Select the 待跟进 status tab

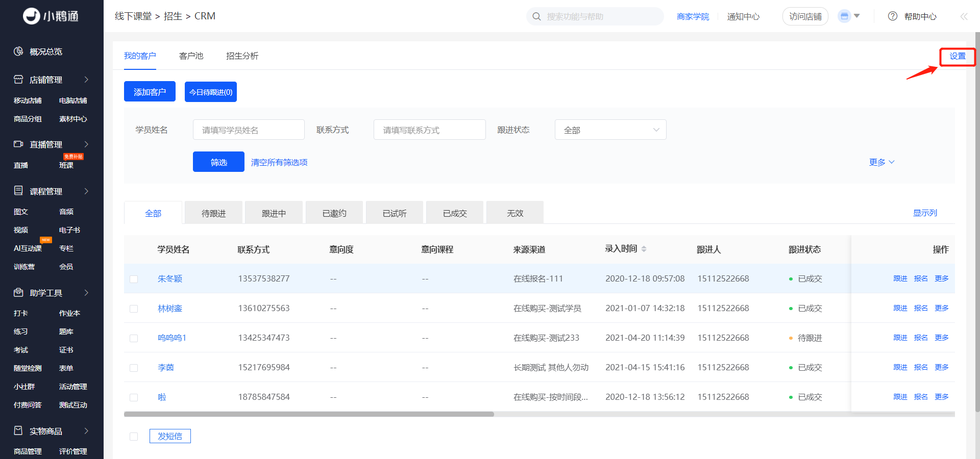[x=213, y=213]
